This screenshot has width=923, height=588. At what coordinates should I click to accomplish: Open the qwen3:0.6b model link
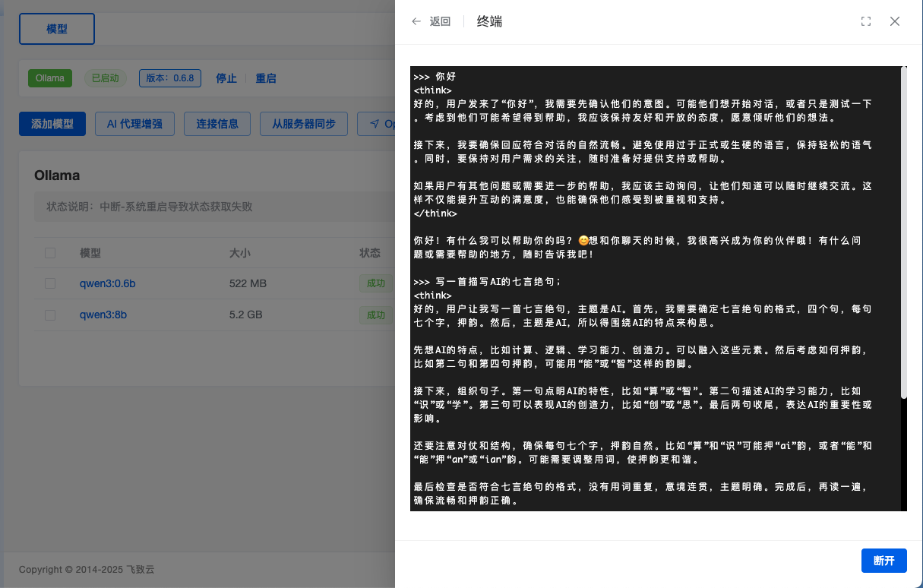[x=107, y=283]
